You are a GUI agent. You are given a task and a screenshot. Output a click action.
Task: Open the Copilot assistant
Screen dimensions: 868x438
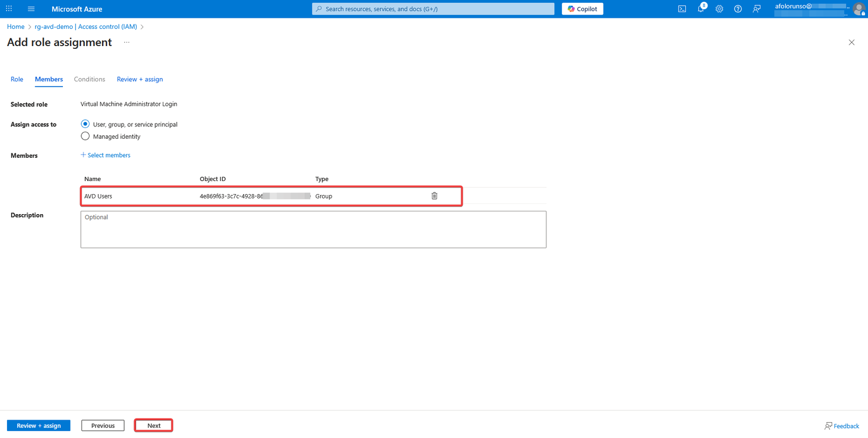[582, 9]
